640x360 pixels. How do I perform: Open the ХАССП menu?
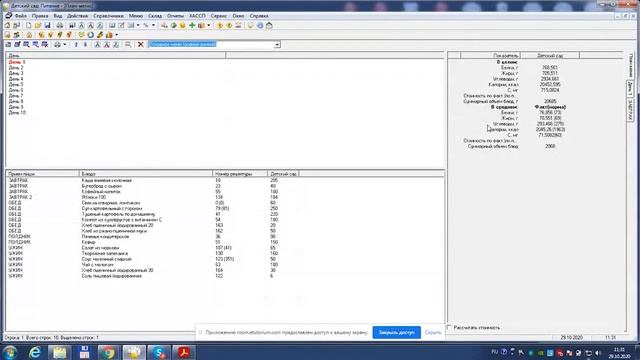click(x=197, y=16)
